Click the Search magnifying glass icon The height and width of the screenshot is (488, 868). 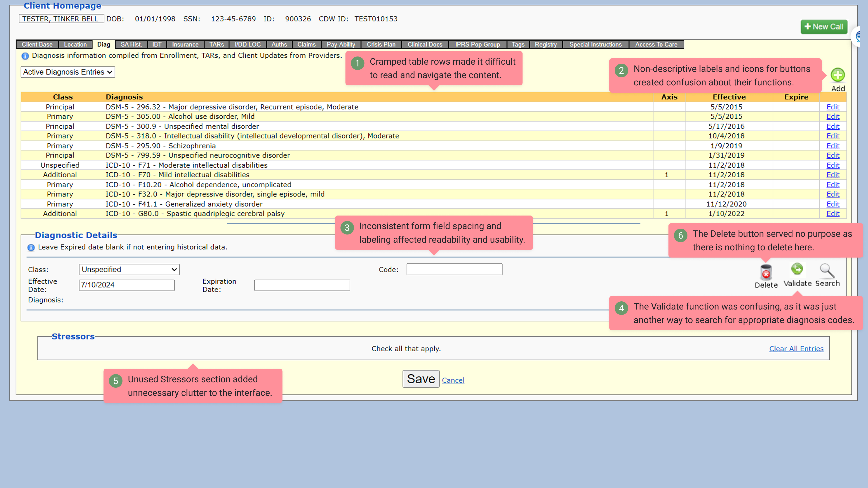click(x=827, y=270)
